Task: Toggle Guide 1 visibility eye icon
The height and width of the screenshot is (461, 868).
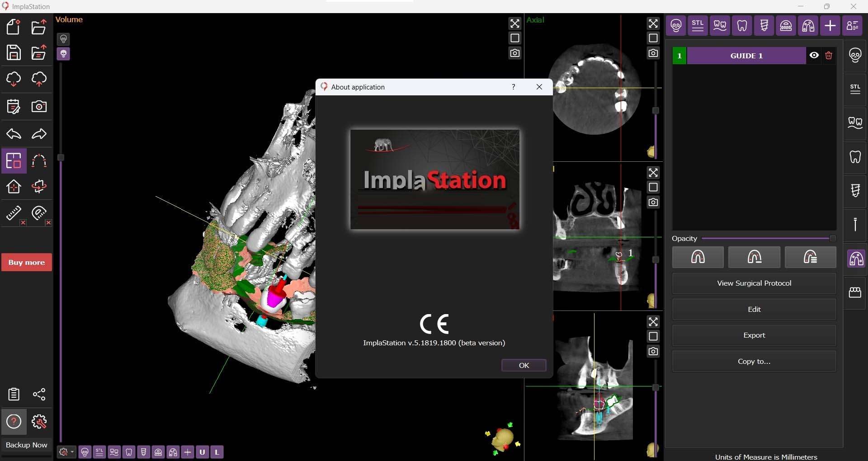Action: pos(814,56)
